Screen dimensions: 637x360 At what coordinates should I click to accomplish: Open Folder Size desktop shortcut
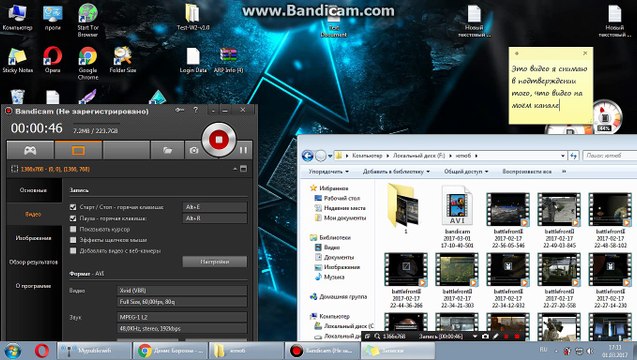pyautogui.click(x=122, y=60)
